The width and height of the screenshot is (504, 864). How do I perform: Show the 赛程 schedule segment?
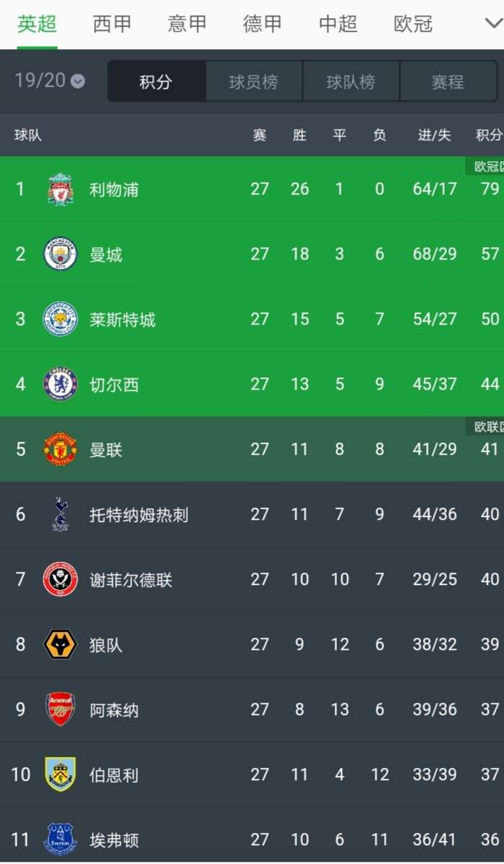pyautogui.click(x=448, y=82)
